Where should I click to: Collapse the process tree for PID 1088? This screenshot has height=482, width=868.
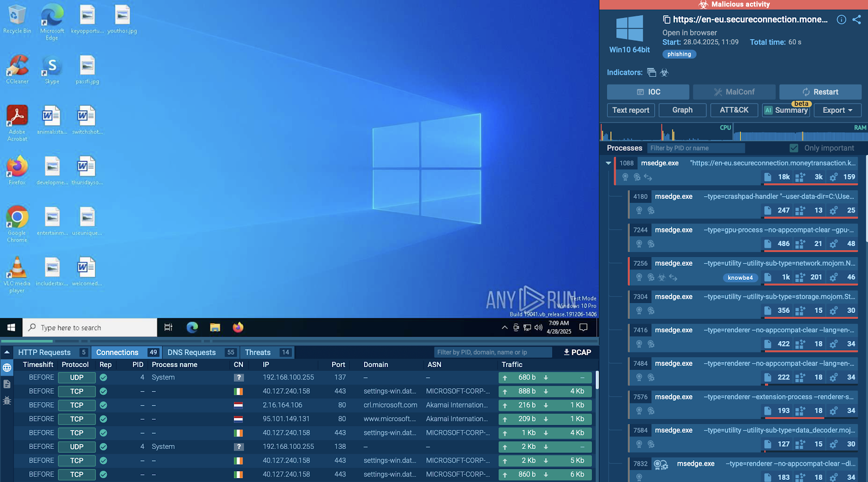point(609,163)
